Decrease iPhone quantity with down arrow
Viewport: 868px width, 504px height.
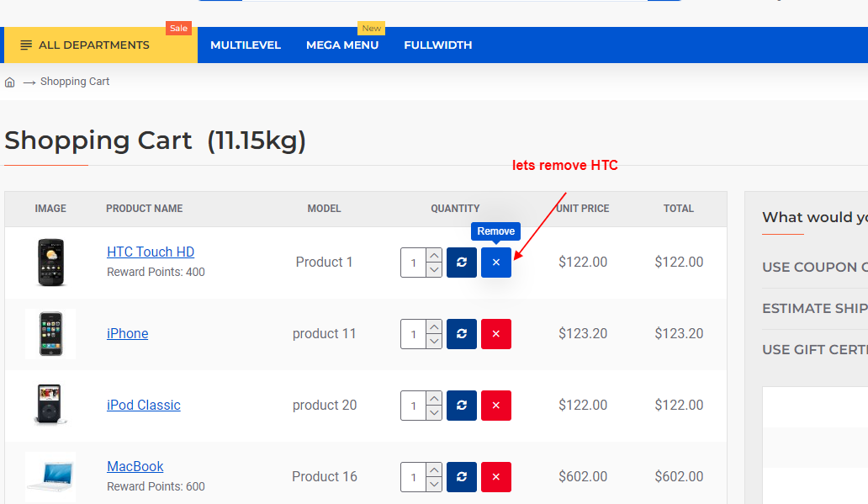[x=434, y=341]
